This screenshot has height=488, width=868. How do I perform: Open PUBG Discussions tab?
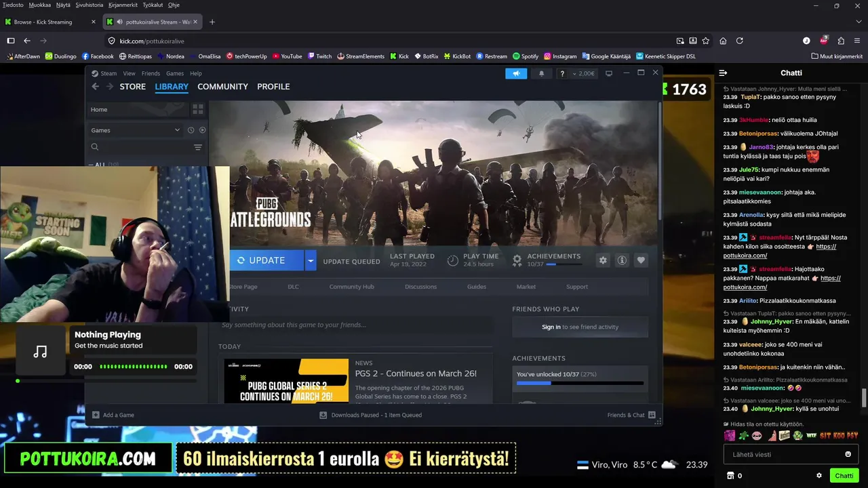click(420, 287)
